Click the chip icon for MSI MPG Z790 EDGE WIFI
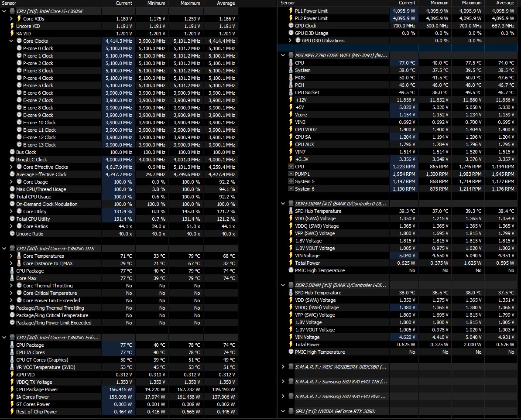This screenshot has width=521, height=420. (291, 55)
